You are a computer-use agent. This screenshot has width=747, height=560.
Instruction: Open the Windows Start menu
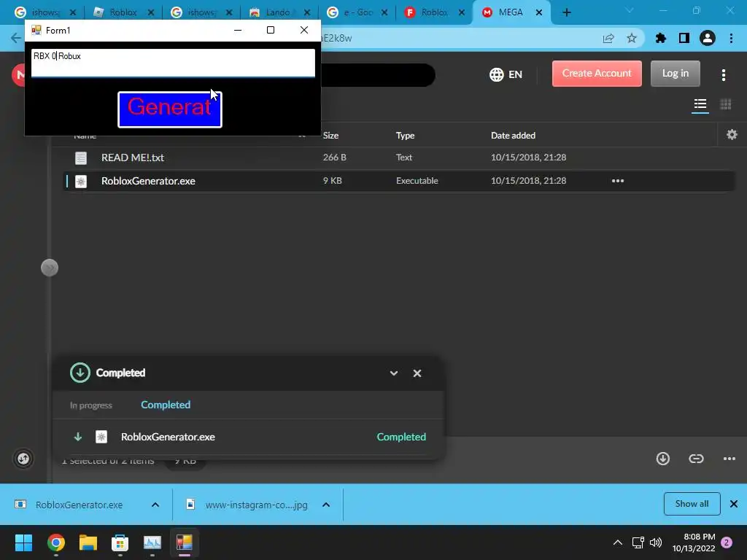tap(23, 542)
